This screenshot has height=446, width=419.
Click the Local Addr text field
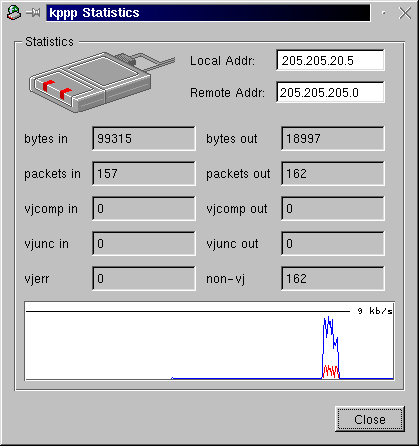coord(330,60)
